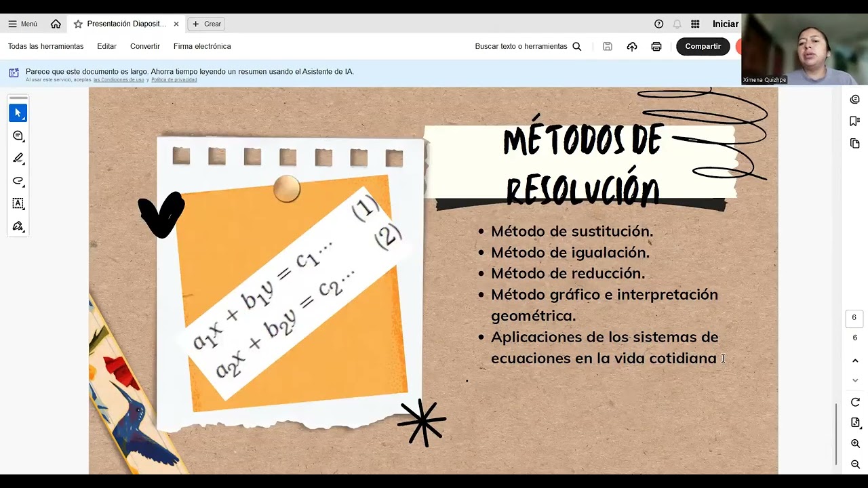868x488 pixels.
Task: Click the upload to cloud icon
Action: coord(632,46)
